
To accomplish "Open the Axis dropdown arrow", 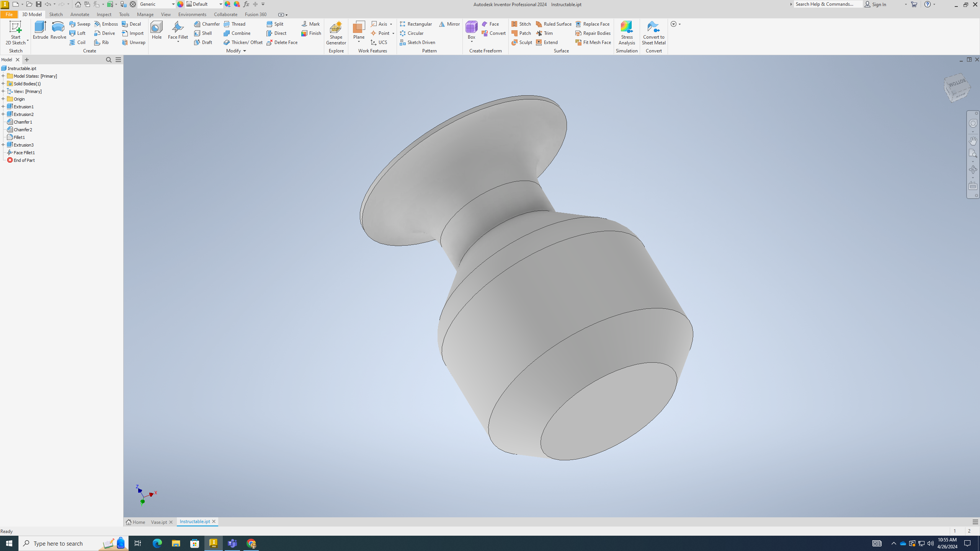I will tap(391, 24).
